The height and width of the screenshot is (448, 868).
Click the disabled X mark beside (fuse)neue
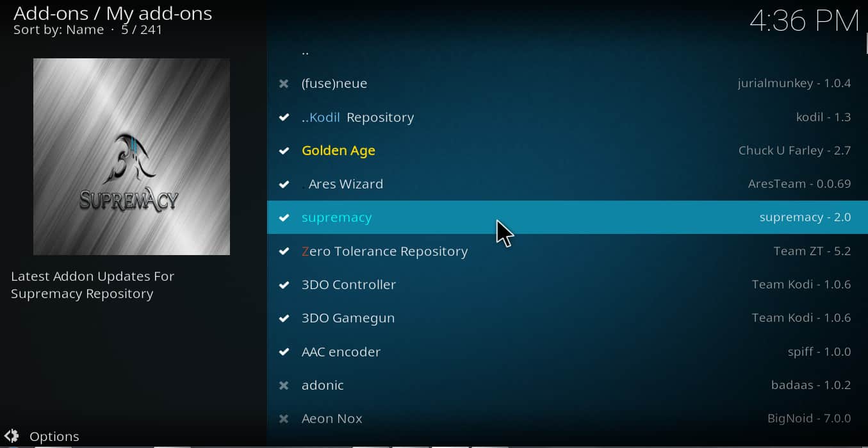tap(284, 83)
